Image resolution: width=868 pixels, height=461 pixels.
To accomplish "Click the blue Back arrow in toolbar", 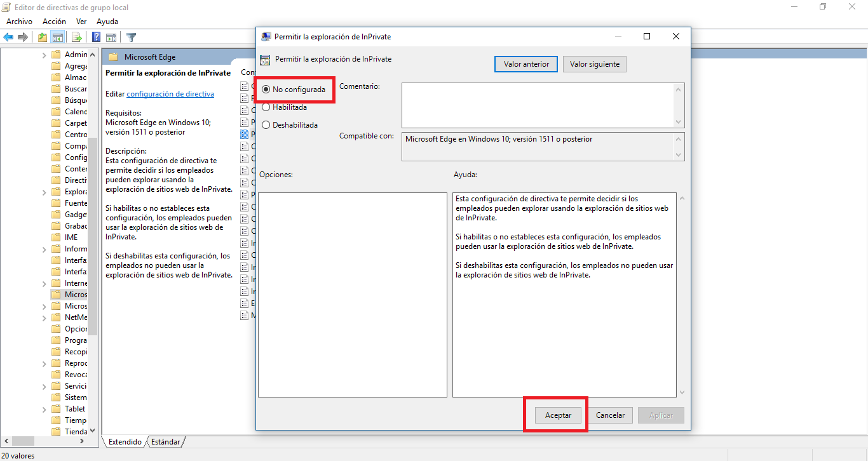I will click(9, 37).
